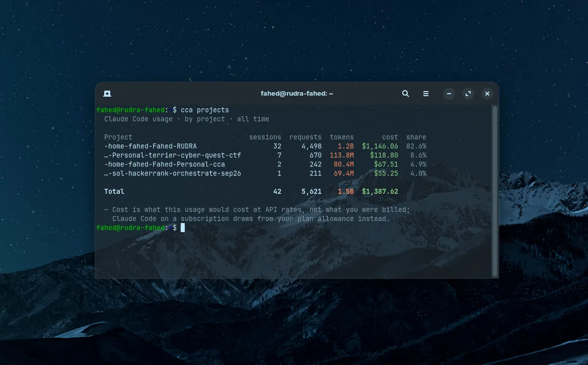Maximize the terminal window
The height and width of the screenshot is (365, 588).
[x=468, y=94]
